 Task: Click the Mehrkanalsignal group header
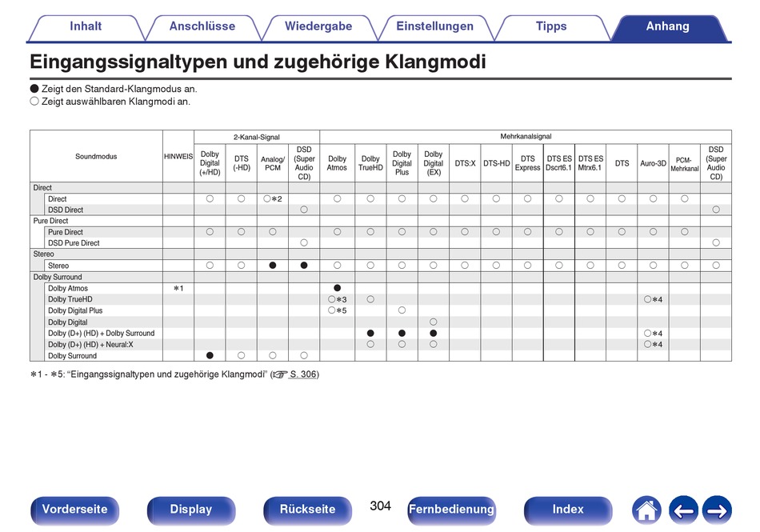click(526, 137)
